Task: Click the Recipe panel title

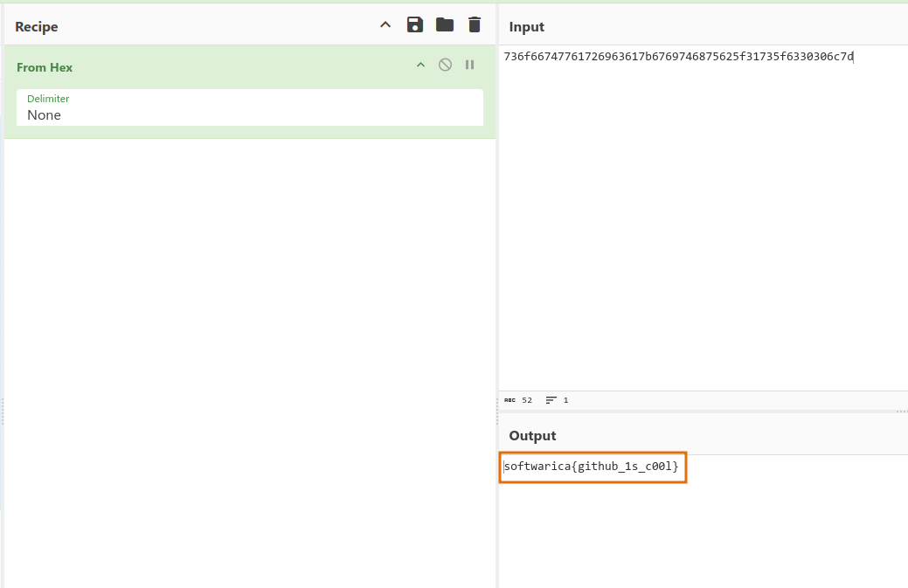Action: tap(37, 27)
